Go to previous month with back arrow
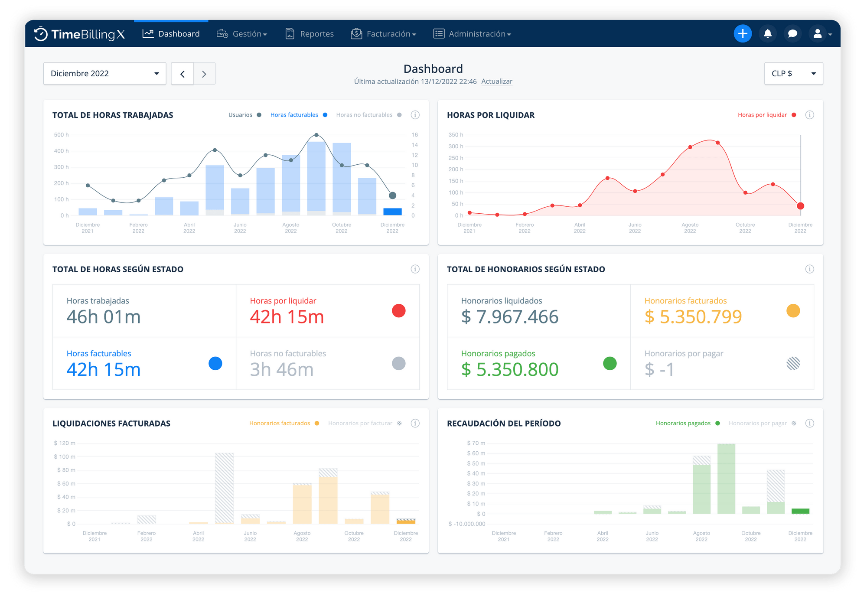This screenshot has width=867, height=616. click(182, 73)
